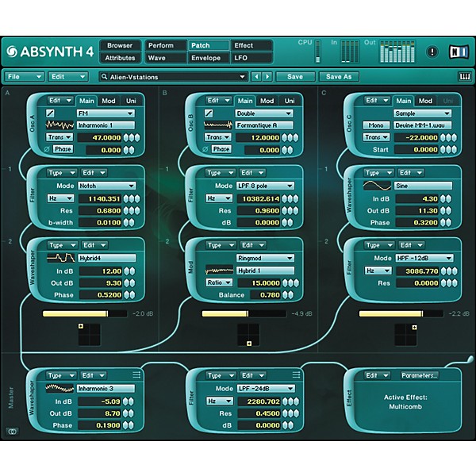This screenshot has height=476, width=476.
Task: Click the exclamation panic button
Action: (x=432, y=52)
